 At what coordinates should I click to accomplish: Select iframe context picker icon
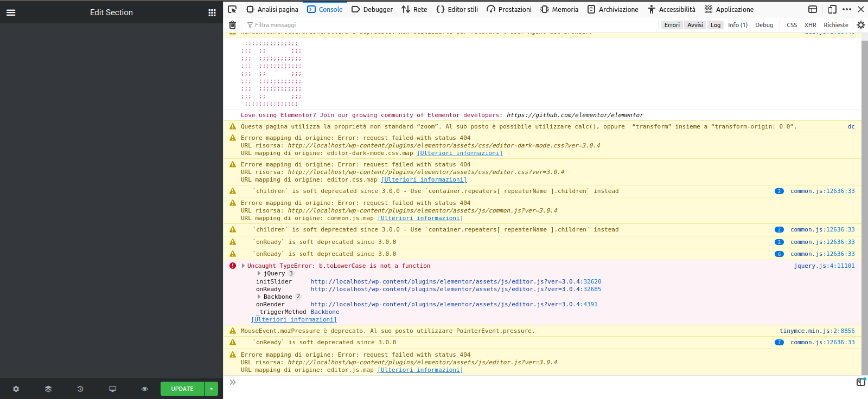point(813,9)
